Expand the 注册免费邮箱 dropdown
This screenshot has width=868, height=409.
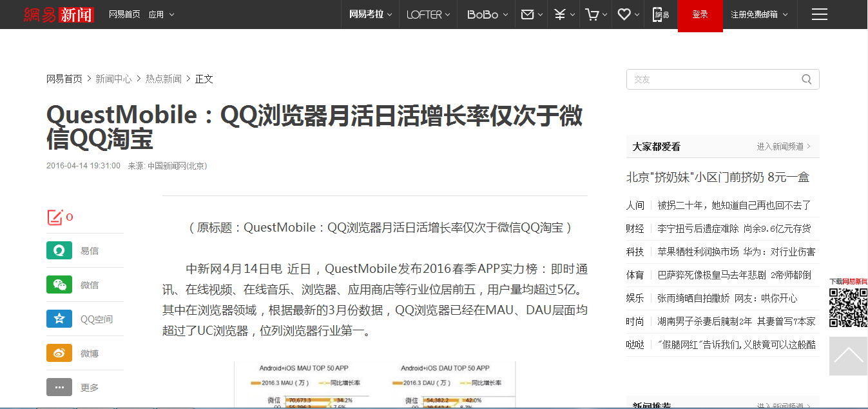pyautogui.click(x=759, y=14)
